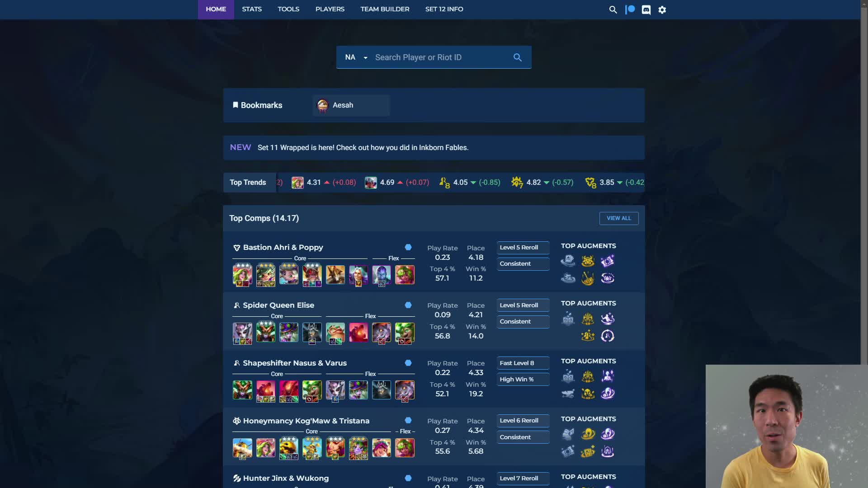Open the TOOLS menu
The image size is (868, 488).
tap(288, 9)
